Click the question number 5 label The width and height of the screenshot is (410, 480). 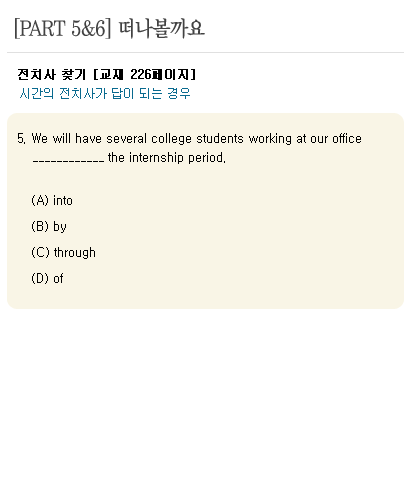pos(21,138)
